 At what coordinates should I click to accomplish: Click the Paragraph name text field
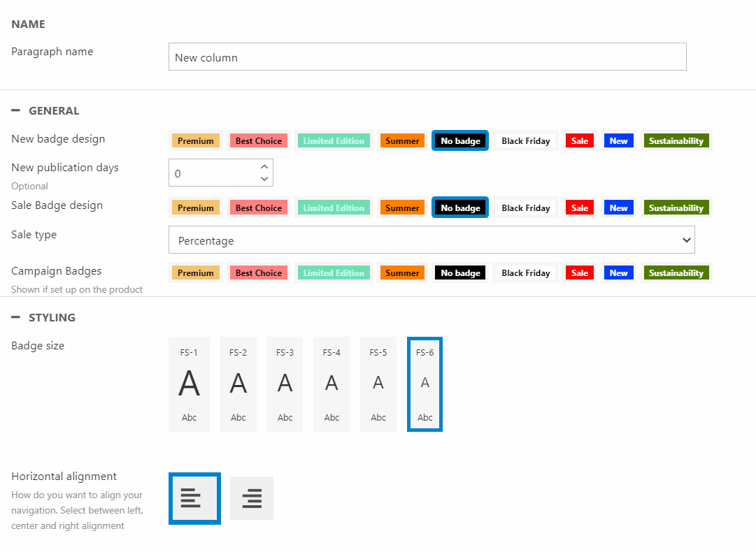tap(427, 57)
